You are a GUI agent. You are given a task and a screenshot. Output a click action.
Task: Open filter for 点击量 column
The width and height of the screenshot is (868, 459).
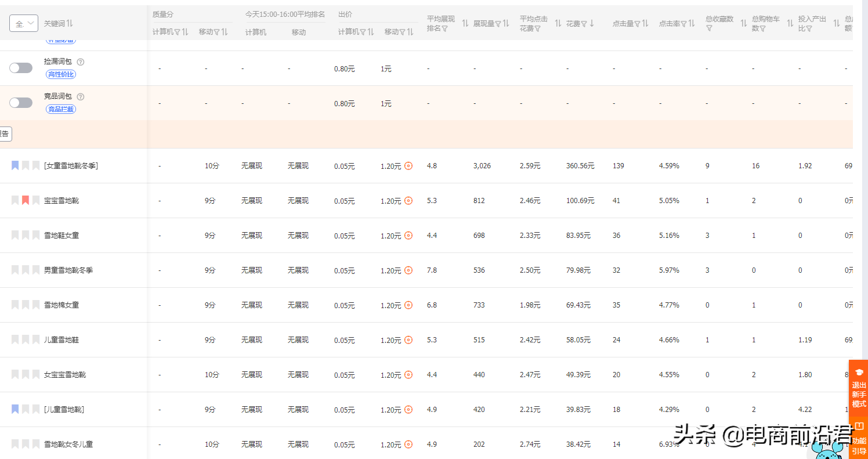637,24
